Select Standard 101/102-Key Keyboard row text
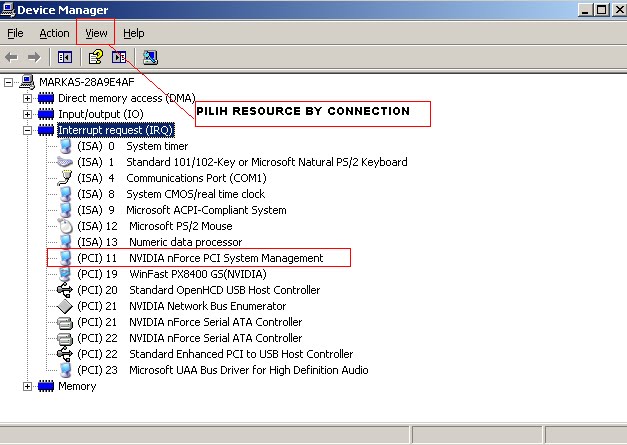Viewport: 627px width, 445px height. [x=242, y=162]
